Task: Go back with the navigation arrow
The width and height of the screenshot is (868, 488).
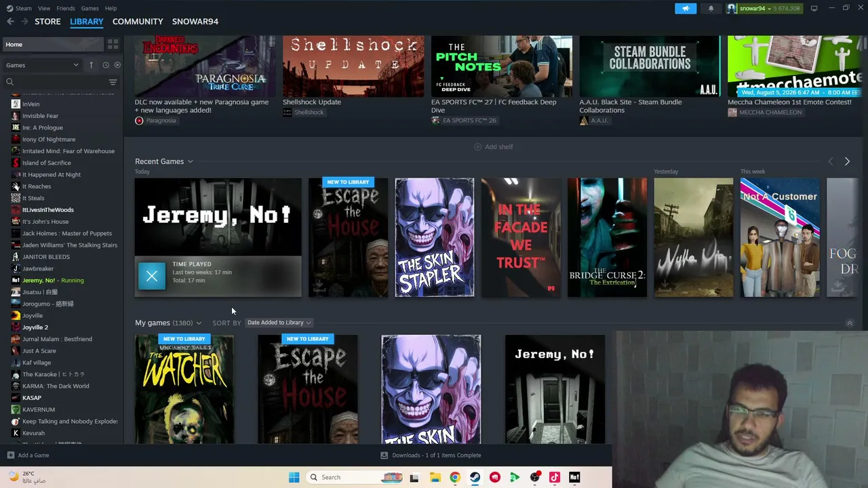Action: point(10,22)
